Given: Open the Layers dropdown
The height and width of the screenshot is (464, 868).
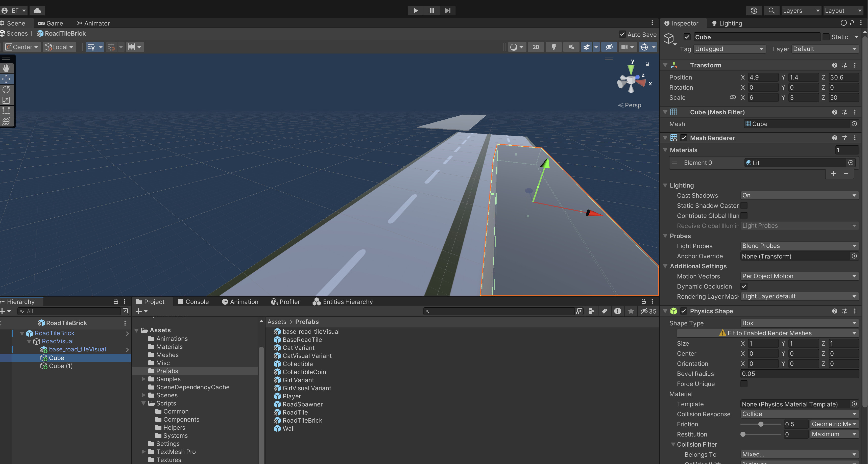Looking at the screenshot, I should point(801,10).
